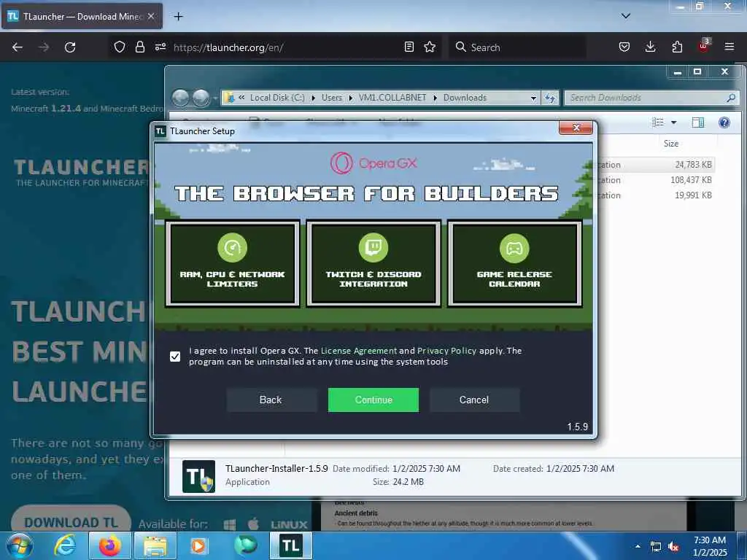
Task: Open Explorer help question mark icon
Action: tap(724, 122)
